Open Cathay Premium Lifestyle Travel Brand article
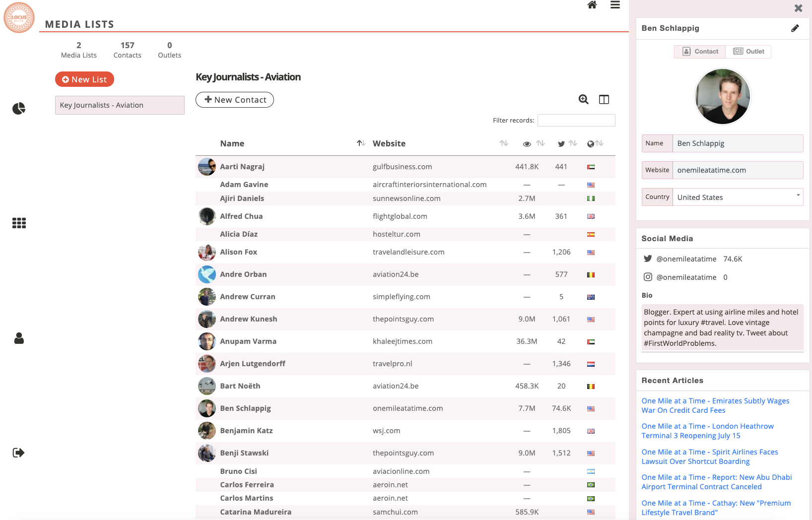This screenshot has height=520, width=812. pyautogui.click(x=716, y=508)
